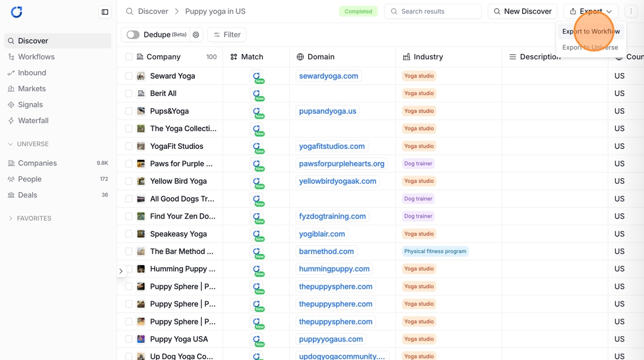Screen dimensions: 644x360
Task: Click Find Your Zen match icon
Action: click(x=257, y=217)
